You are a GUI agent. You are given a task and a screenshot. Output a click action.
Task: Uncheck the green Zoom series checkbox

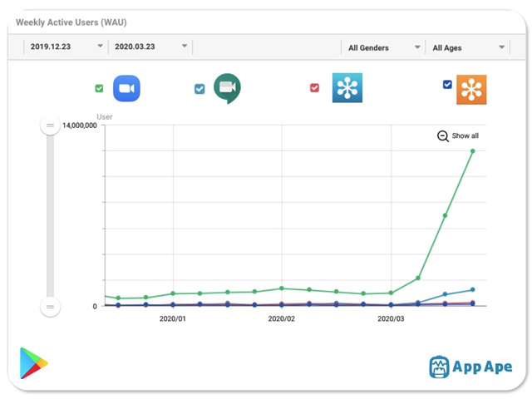(x=100, y=88)
